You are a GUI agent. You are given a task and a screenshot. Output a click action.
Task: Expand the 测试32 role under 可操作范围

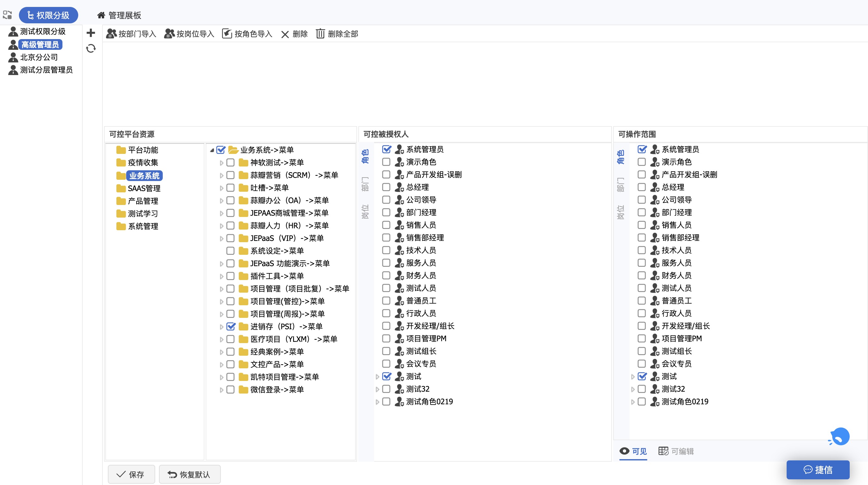coord(632,389)
